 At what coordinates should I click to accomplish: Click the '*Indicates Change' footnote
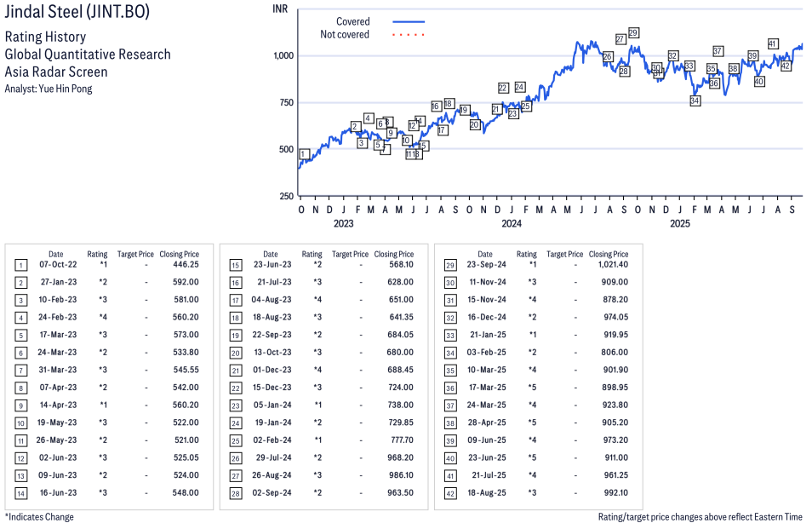39,517
